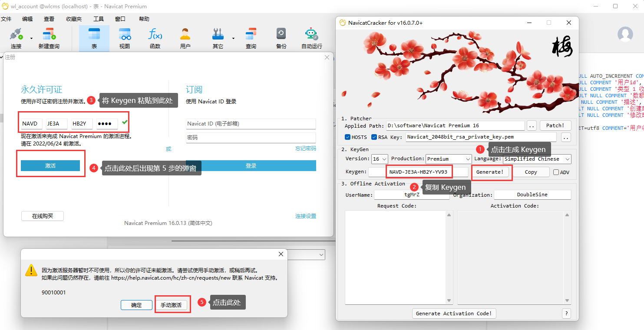Click inside the Activation Code text area
The image size is (644, 330).
pyautogui.click(x=511, y=257)
